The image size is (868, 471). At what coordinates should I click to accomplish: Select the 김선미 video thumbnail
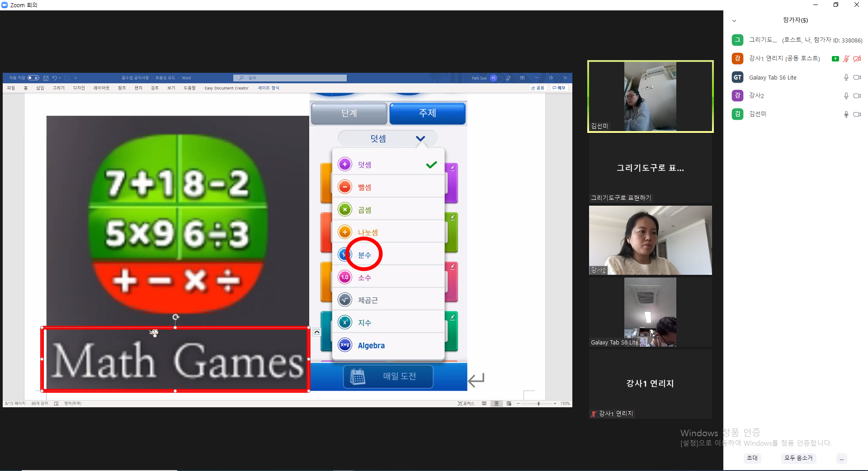650,96
